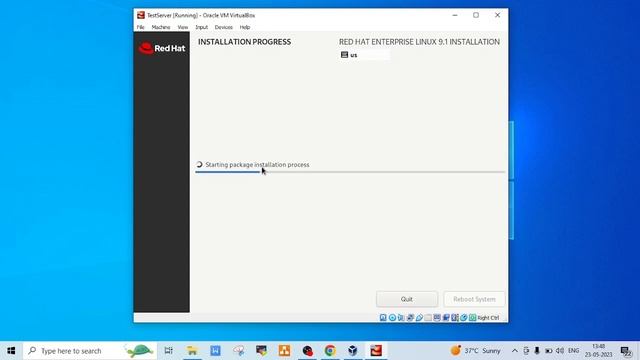
Task: Click the installation progress bar
Action: tap(350, 172)
